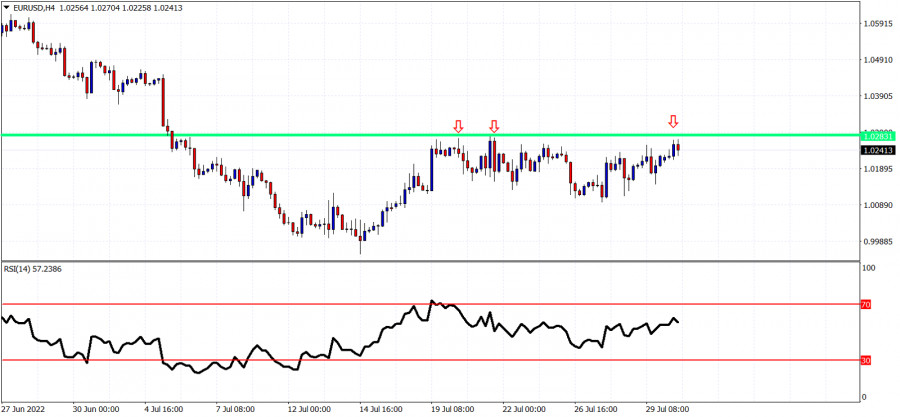Click the 0.99885 price axis label
This screenshot has width=900, height=417.
click(x=877, y=242)
